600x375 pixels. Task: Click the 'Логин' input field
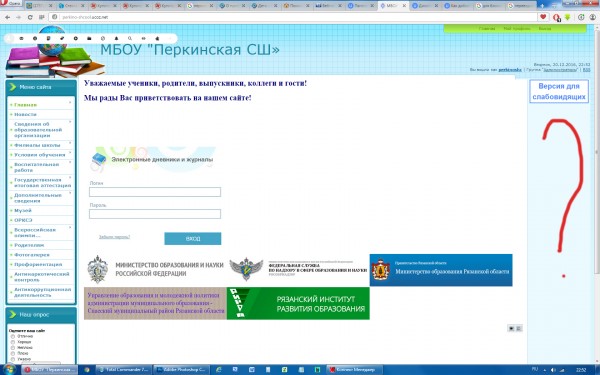click(x=155, y=192)
